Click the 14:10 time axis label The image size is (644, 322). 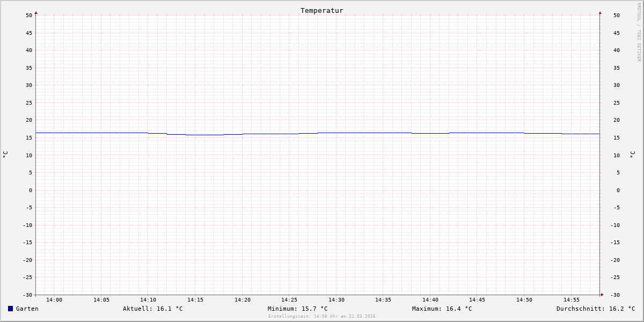pyautogui.click(x=148, y=300)
